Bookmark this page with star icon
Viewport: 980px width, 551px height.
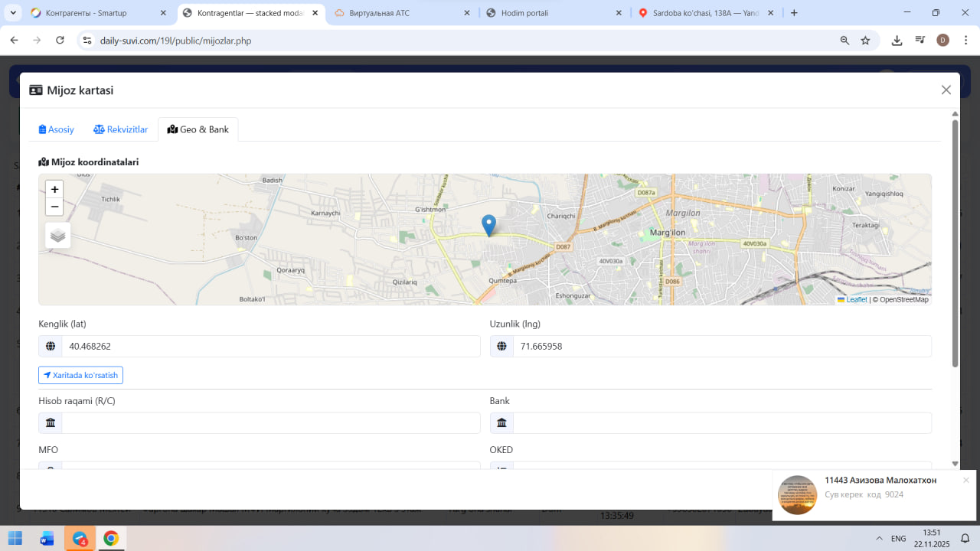(x=865, y=41)
